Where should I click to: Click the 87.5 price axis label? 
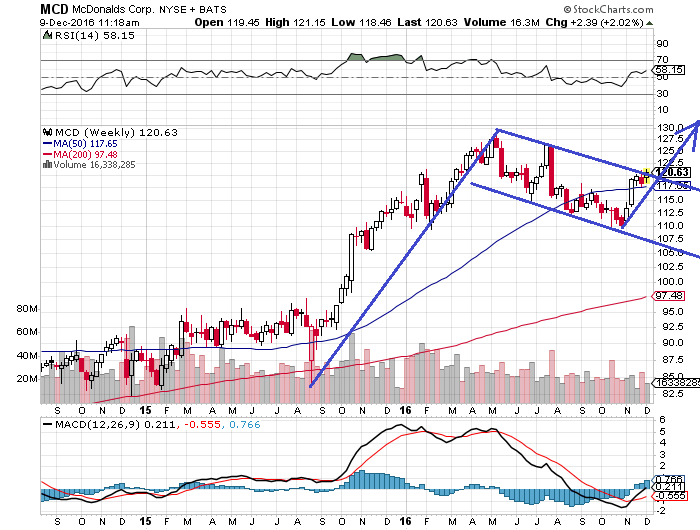[x=673, y=359]
